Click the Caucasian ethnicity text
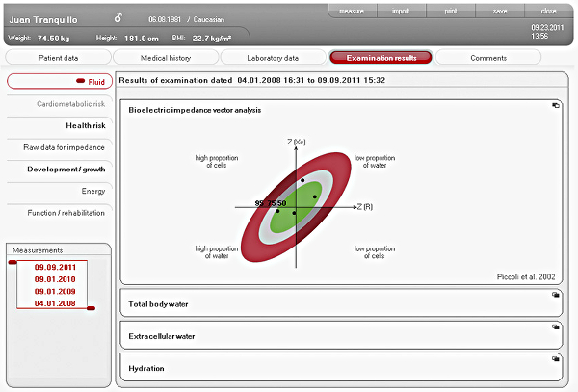 (209, 19)
